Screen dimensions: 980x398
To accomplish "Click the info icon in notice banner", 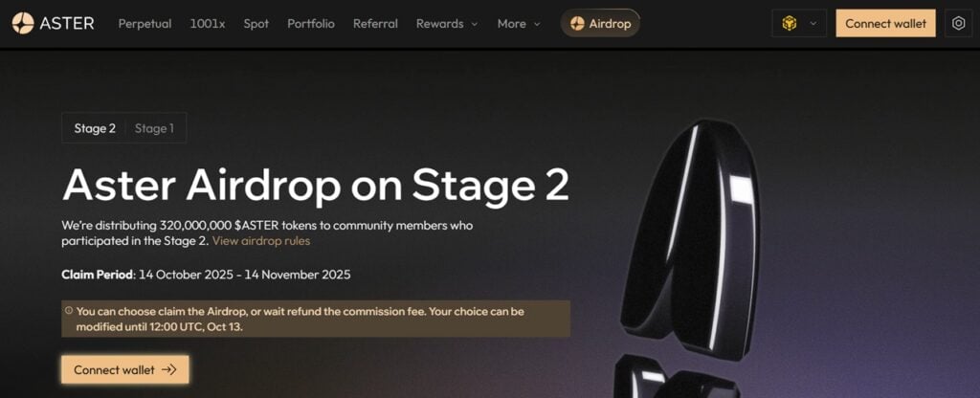I will click(x=68, y=311).
